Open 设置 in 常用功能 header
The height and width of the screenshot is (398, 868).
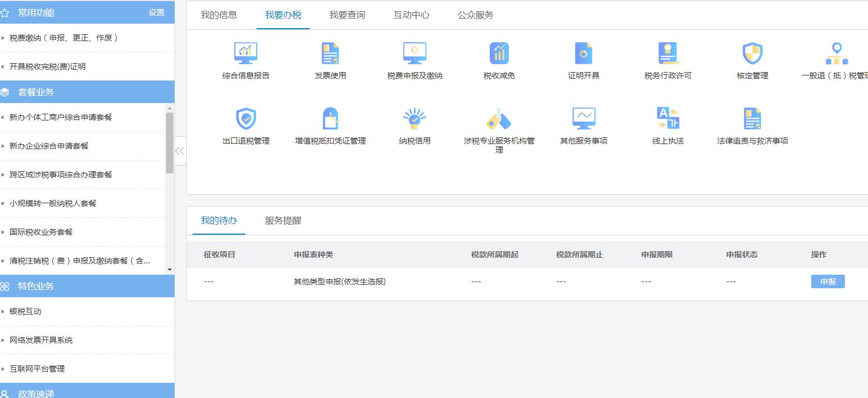click(x=157, y=12)
